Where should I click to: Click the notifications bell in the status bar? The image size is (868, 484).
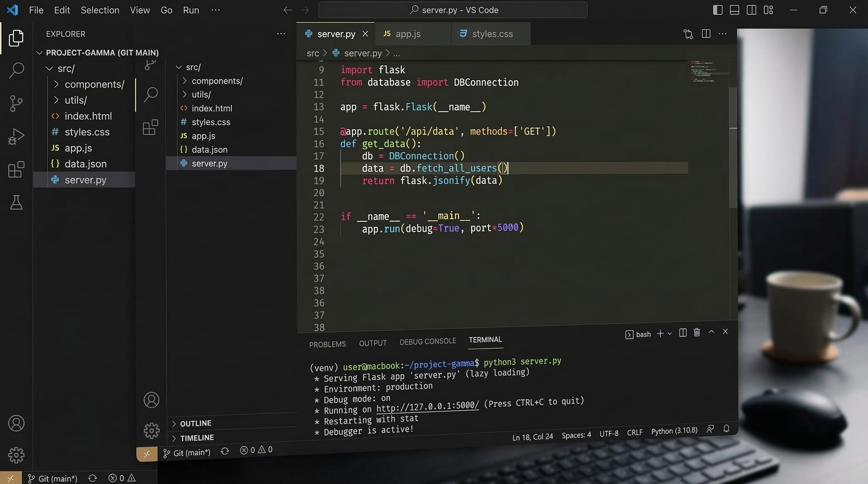tap(726, 428)
